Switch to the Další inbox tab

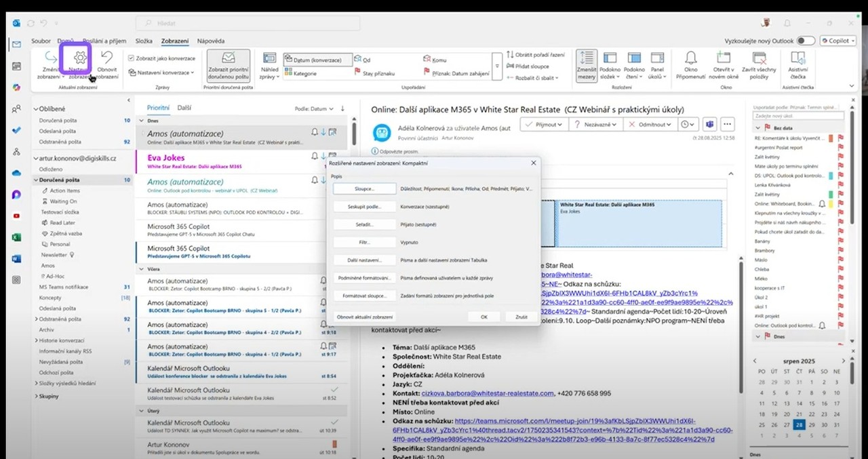pyautogui.click(x=184, y=108)
